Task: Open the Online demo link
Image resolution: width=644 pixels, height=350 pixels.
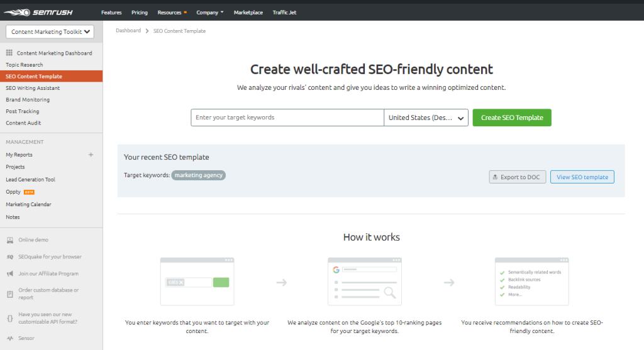Action: point(33,240)
